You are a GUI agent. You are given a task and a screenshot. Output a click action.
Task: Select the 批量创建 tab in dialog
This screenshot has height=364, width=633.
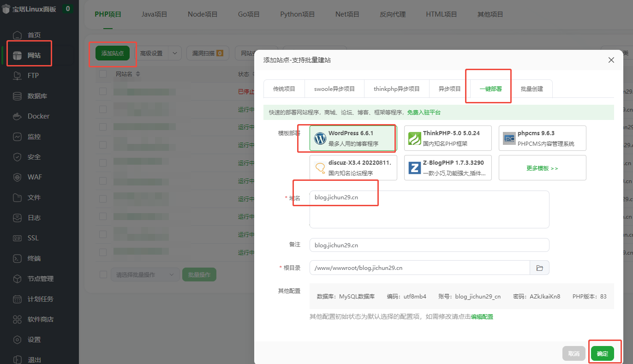click(531, 89)
